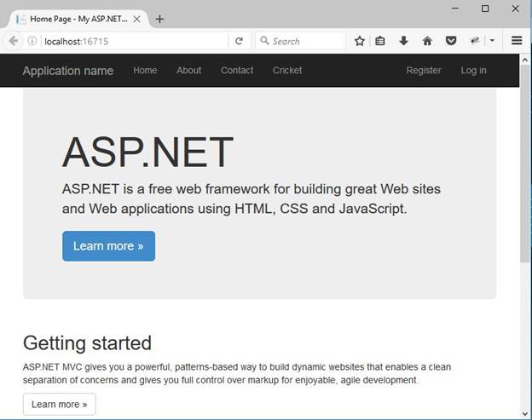Show site information icon in address bar
The image size is (532, 420).
[32, 41]
